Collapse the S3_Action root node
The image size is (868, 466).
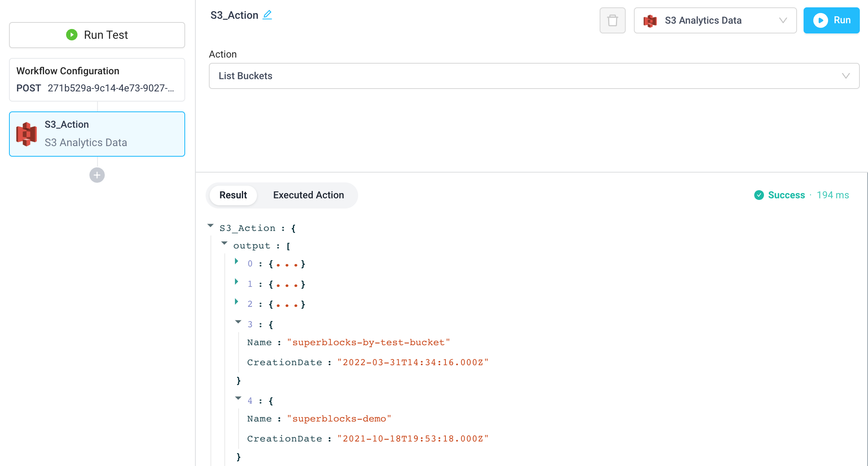(x=210, y=226)
